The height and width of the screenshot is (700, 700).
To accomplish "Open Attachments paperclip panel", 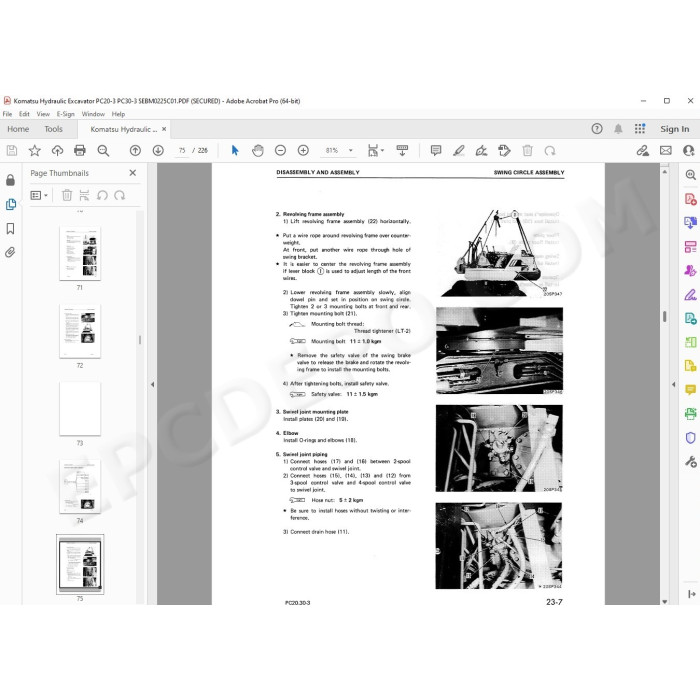I will coord(10,253).
